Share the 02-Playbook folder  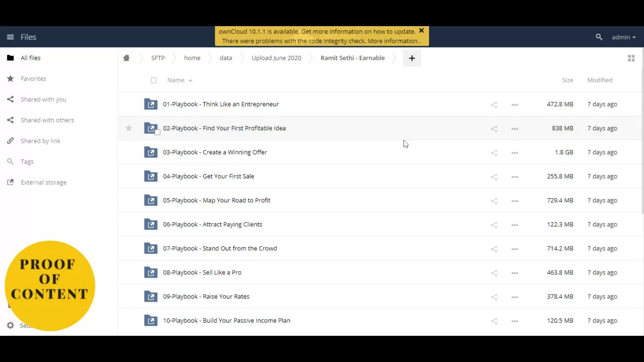click(494, 129)
